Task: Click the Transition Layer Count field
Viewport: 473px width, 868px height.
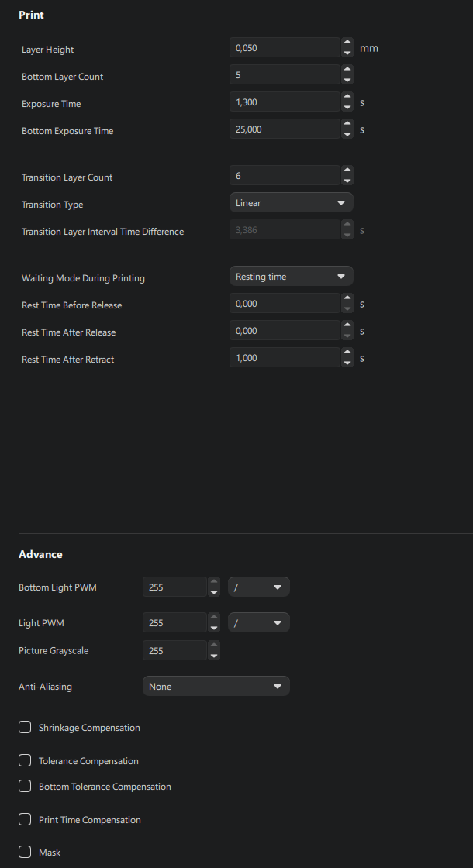Action: (285, 175)
